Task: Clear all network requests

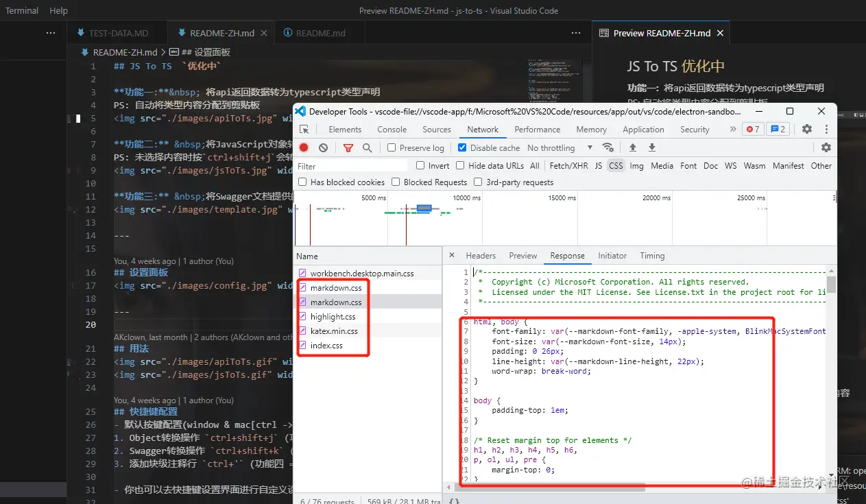Action: (322, 147)
